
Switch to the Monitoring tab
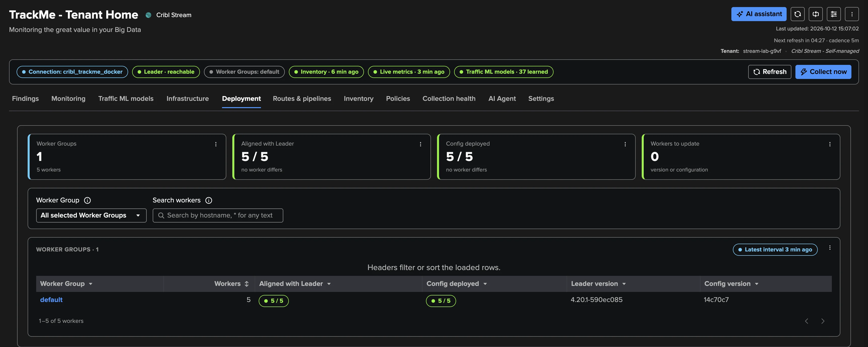point(68,99)
